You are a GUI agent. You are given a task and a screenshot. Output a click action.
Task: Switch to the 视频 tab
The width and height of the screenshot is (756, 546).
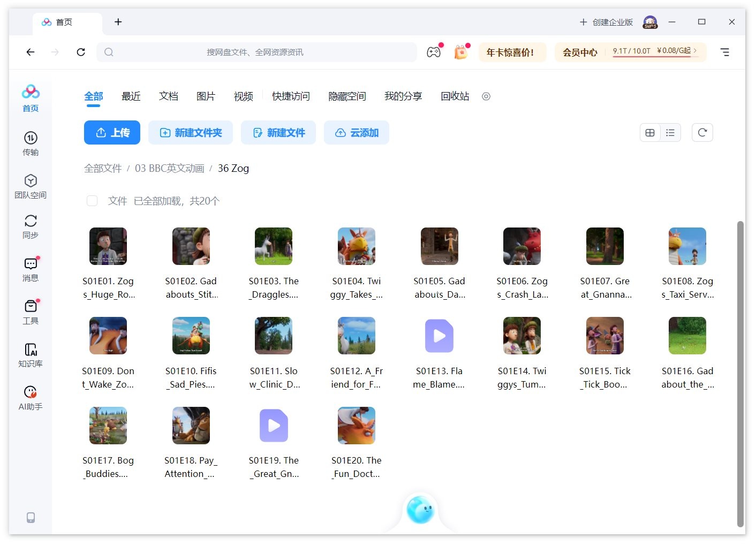pos(244,96)
